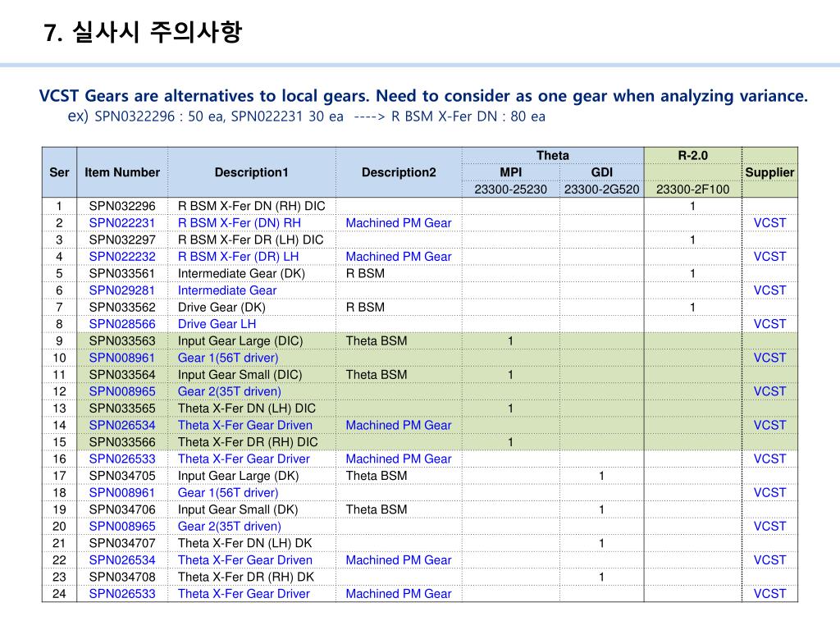Click description 'Intermediate Gear (DK)'

pos(241,274)
